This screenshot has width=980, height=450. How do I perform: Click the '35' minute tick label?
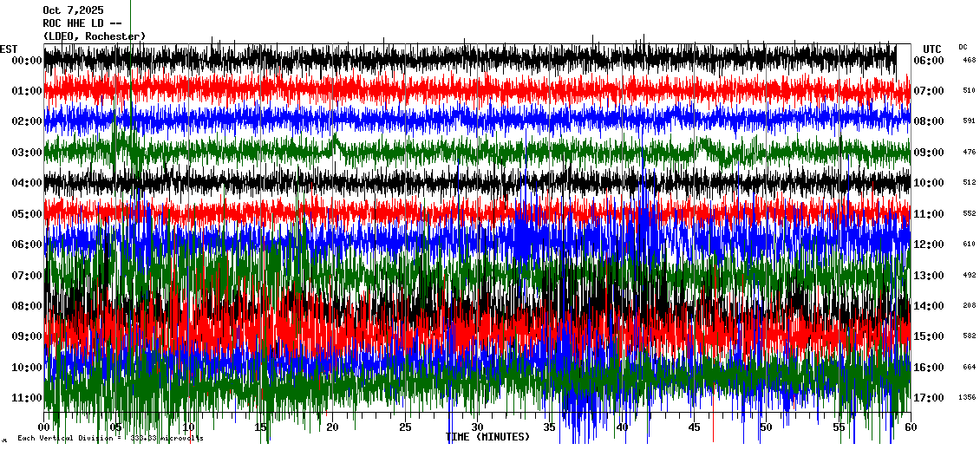(550, 427)
